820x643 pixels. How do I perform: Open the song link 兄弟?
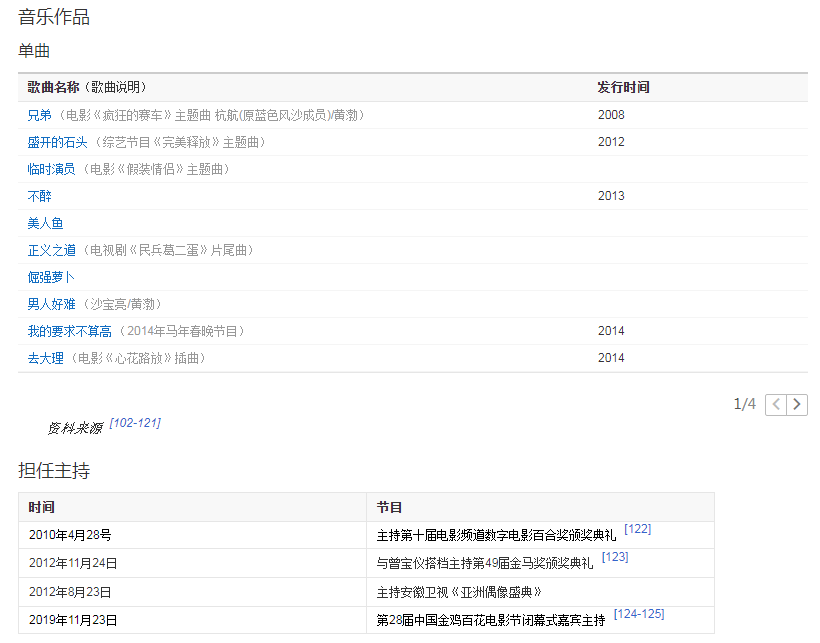coord(39,115)
